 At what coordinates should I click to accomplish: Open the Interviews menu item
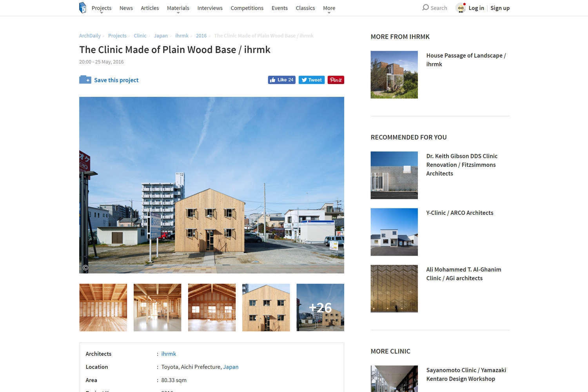pyautogui.click(x=210, y=8)
